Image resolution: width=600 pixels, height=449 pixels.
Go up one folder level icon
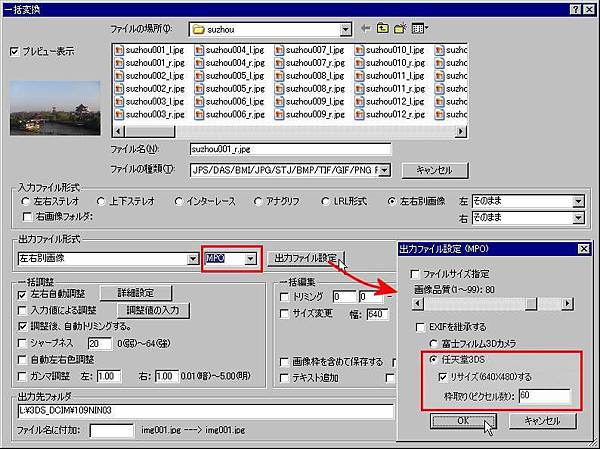[383, 28]
